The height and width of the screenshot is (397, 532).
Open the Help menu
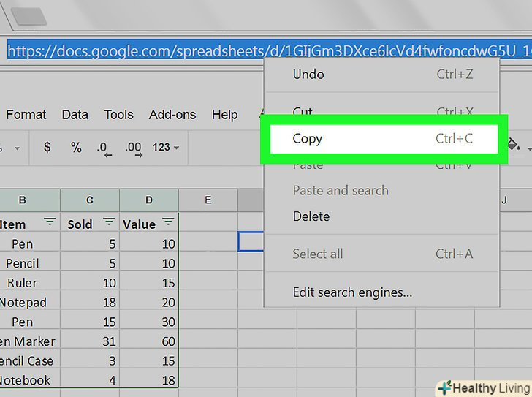(224, 115)
